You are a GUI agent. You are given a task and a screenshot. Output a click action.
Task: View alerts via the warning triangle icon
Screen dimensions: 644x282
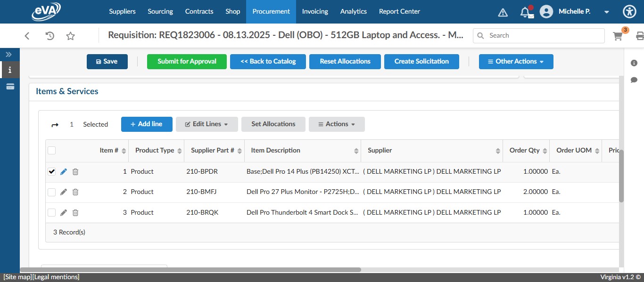pyautogui.click(x=503, y=11)
